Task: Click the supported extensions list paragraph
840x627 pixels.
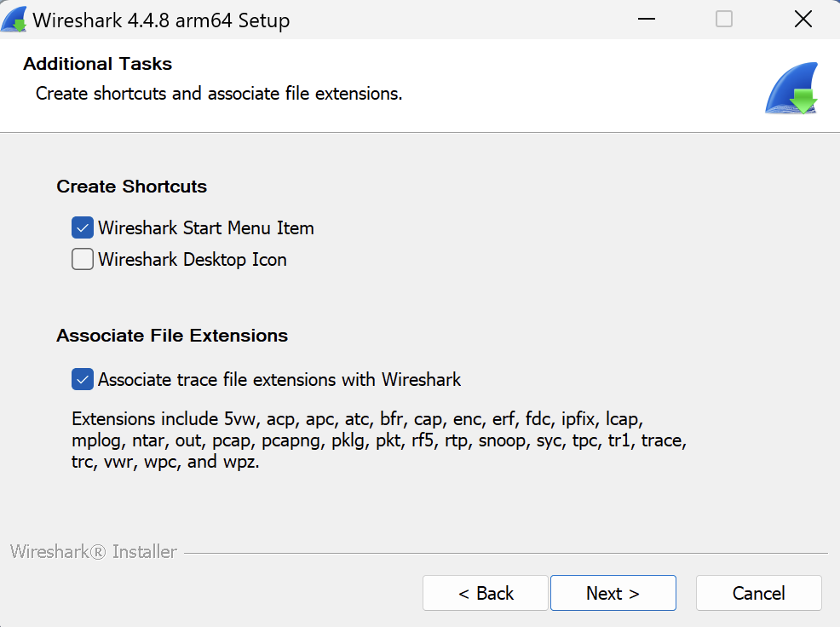Action: [x=378, y=441]
